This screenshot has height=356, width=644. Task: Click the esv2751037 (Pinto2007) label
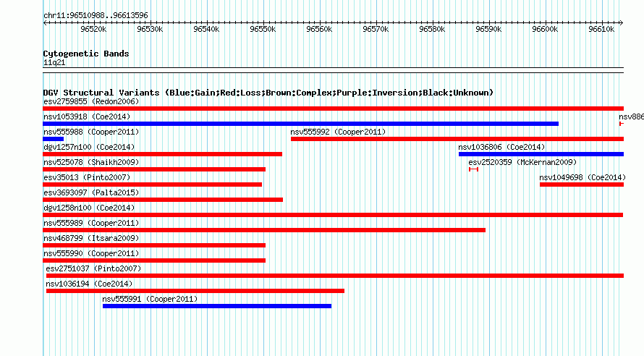(x=93, y=268)
